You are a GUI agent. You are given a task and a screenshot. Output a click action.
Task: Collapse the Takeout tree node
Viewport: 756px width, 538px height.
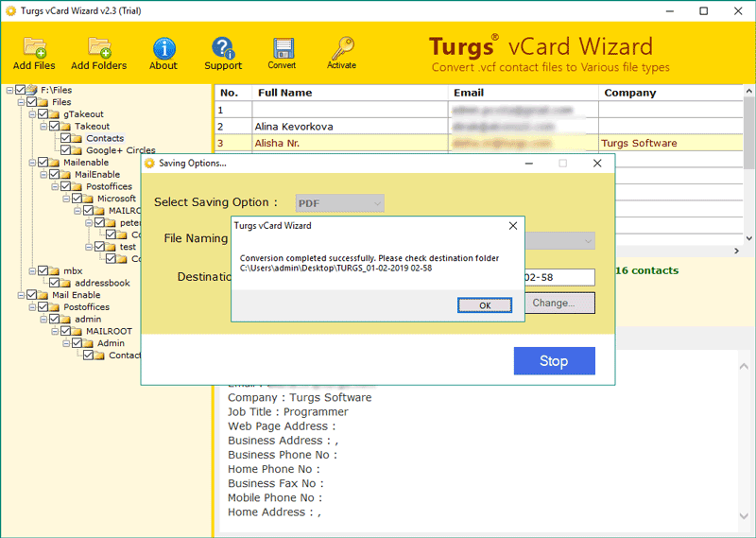[43, 127]
